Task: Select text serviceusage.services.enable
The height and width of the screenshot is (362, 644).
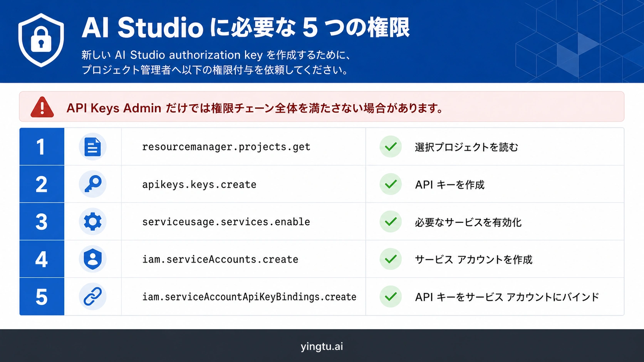Action: (226, 222)
